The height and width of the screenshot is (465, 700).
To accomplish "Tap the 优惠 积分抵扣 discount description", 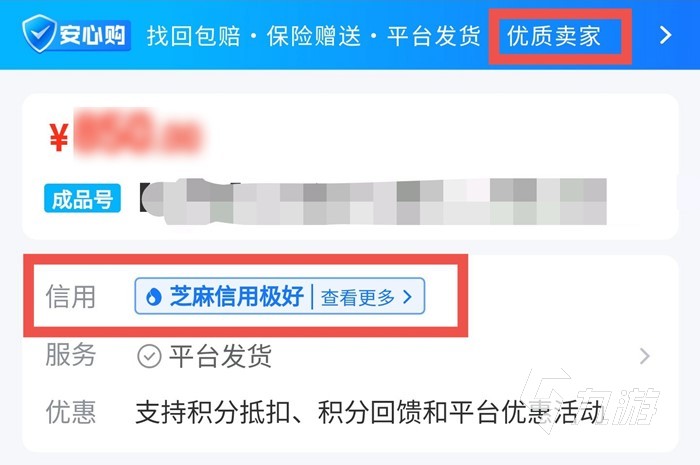I will pos(370,411).
